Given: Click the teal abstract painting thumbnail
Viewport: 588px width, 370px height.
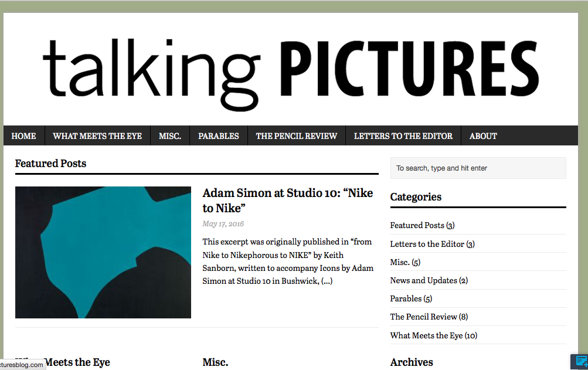Looking at the screenshot, I should pos(103,252).
